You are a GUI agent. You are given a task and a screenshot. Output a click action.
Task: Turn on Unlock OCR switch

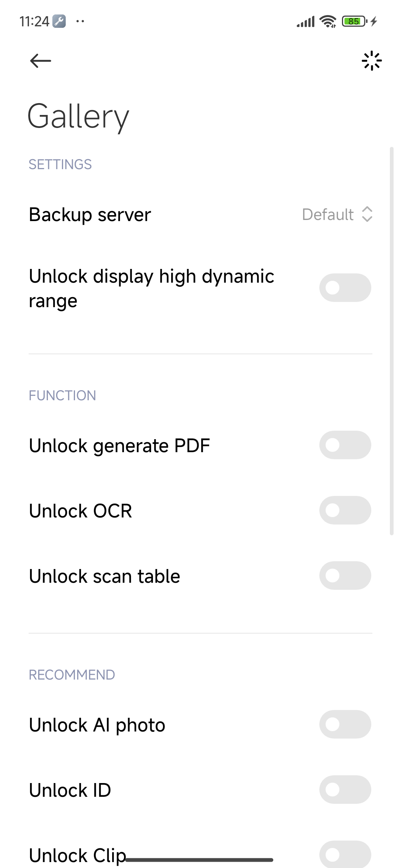click(x=345, y=510)
